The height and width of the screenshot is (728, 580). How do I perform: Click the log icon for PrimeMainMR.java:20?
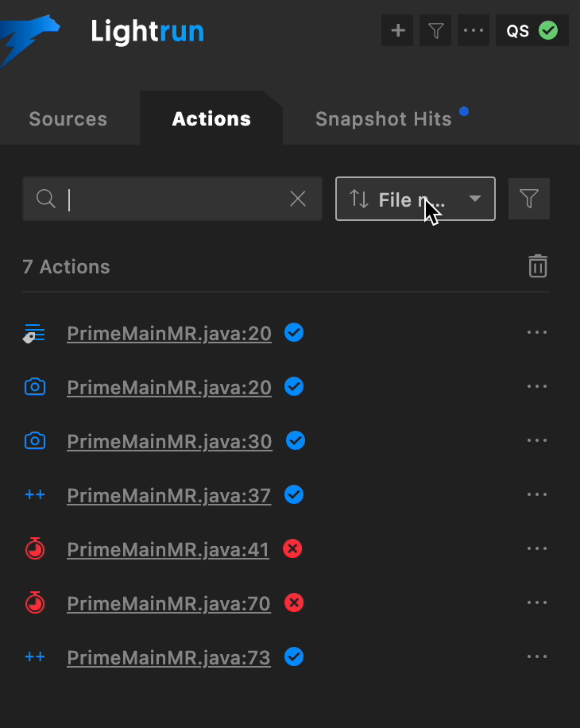(34, 334)
